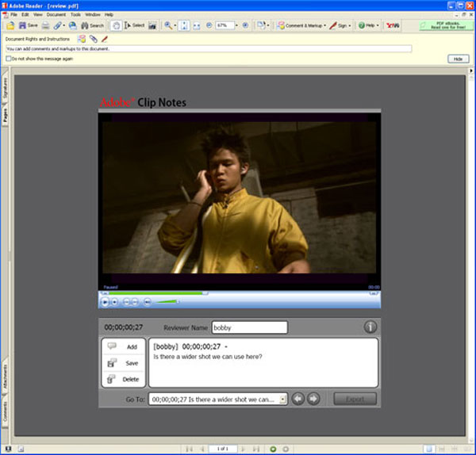Play the paused video clip
Screen dimensions: 476x455
click(x=105, y=302)
